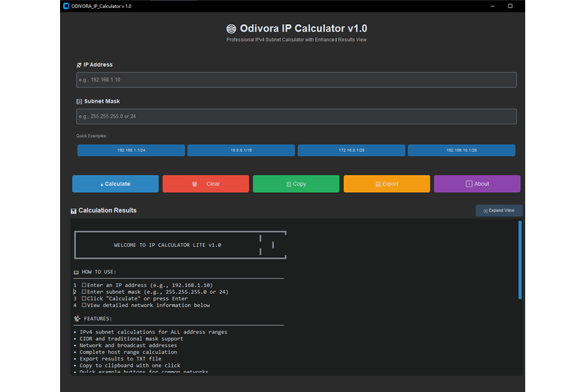This screenshot has height=392, width=586.
Task: Click the Expand View button
Action: click(499, 210)
